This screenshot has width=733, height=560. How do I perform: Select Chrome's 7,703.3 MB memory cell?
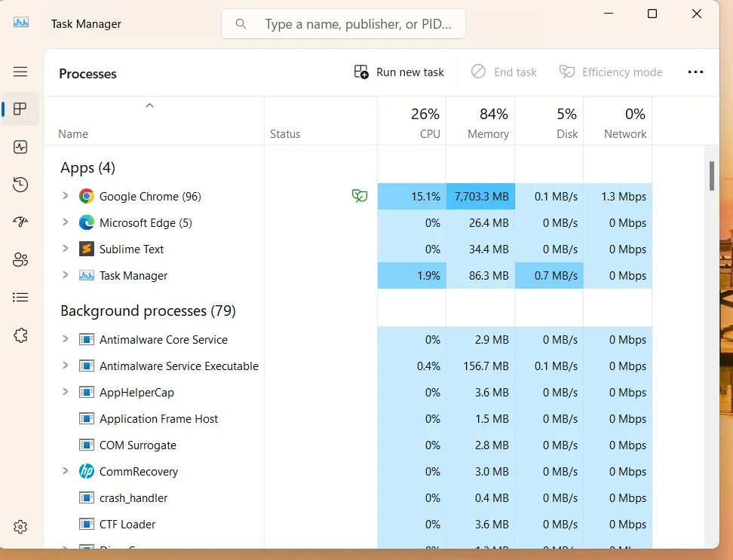[x=480, y=196]
